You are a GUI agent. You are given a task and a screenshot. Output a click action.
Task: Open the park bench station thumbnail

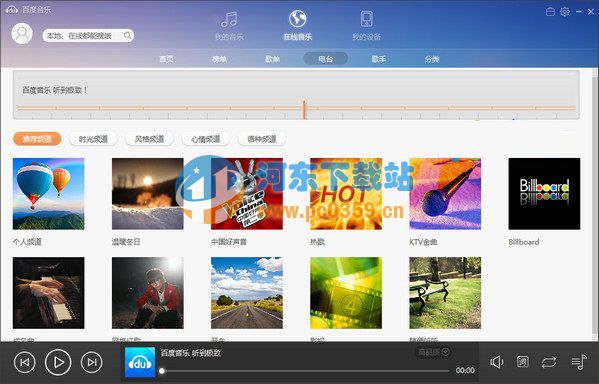(445, 293)
